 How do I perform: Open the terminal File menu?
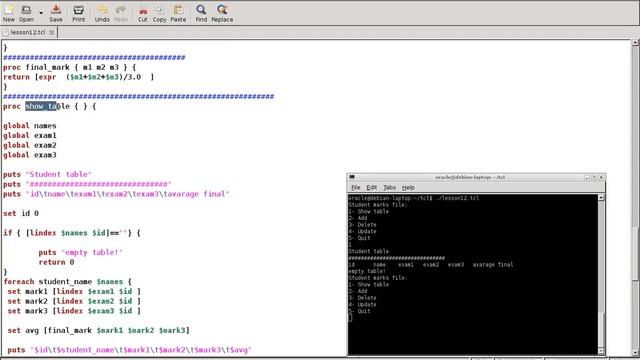click(x=356, y=187)
